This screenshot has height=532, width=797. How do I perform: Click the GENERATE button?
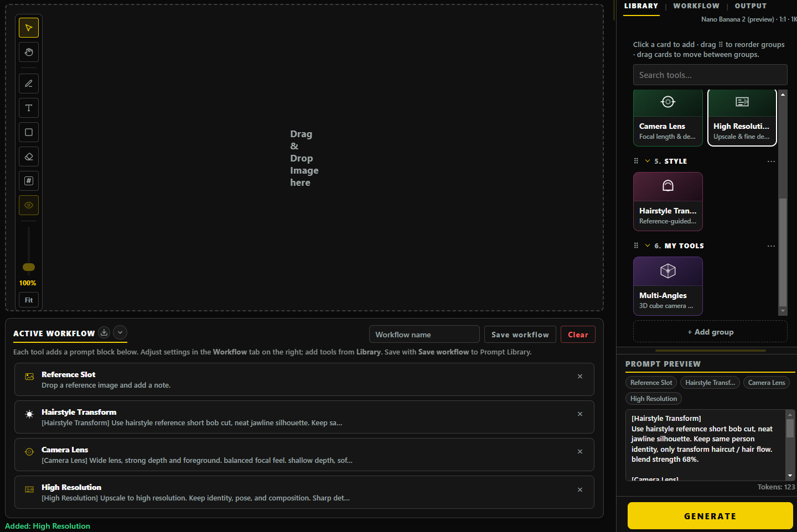click(710, 516)
